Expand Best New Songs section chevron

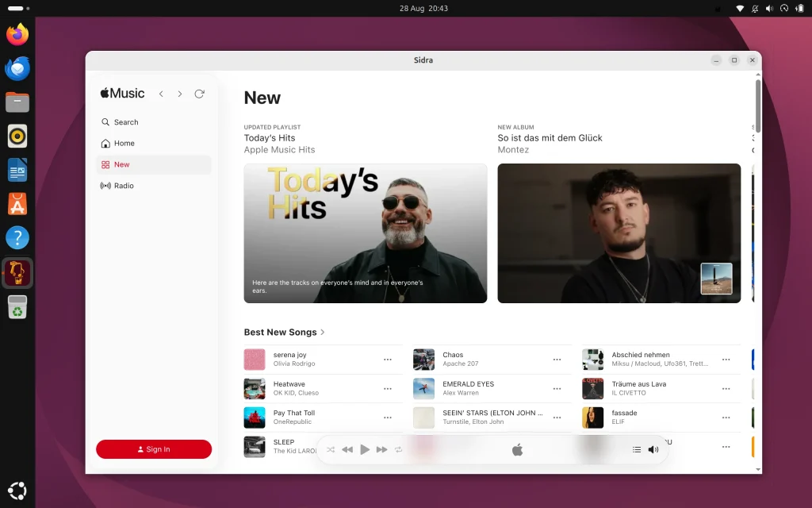click(x=323, y=332)
